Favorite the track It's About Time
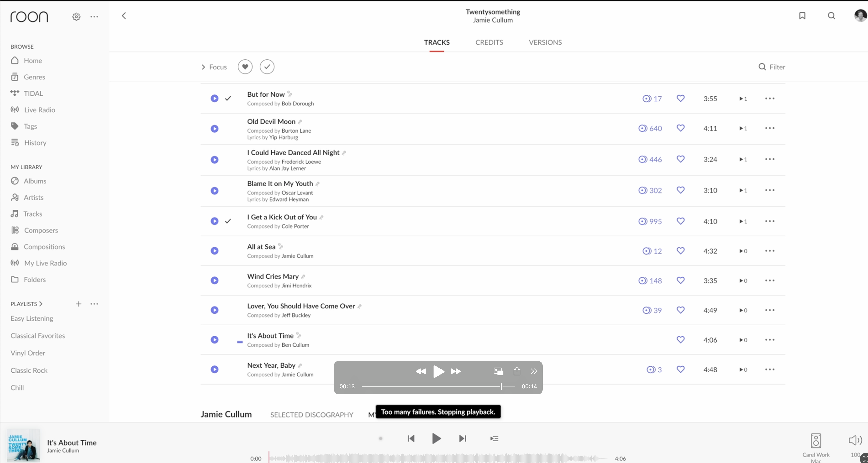The height and width of the screenshot is (463, 868). coord(681,340)
